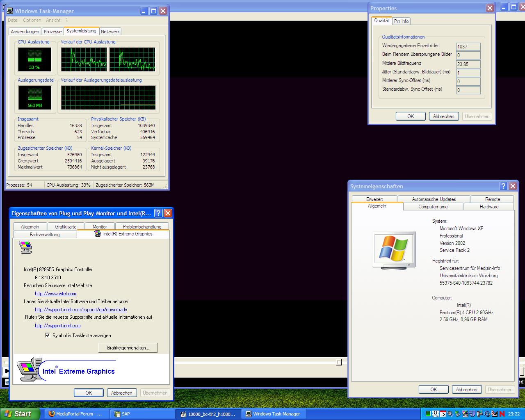Open the speaker volume tray icon
Image resolution: width=525 pixels, height=420 pixels.
click(450, 414)
